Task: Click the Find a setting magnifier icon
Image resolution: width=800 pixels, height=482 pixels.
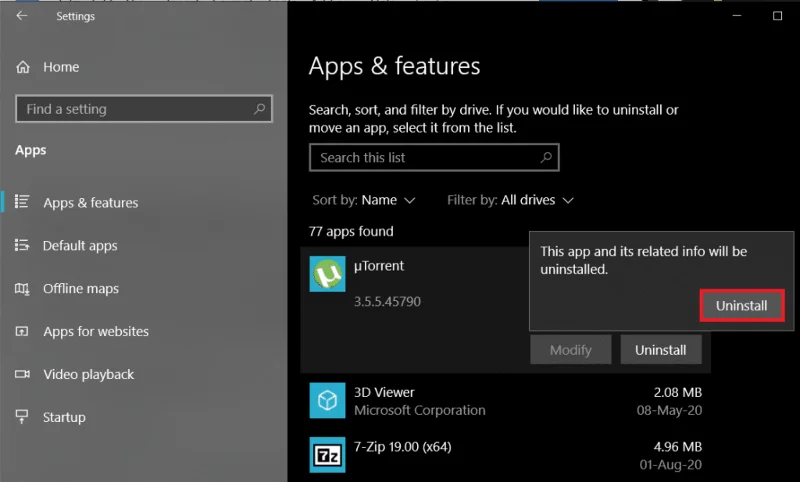Action: tap(259, 109)
